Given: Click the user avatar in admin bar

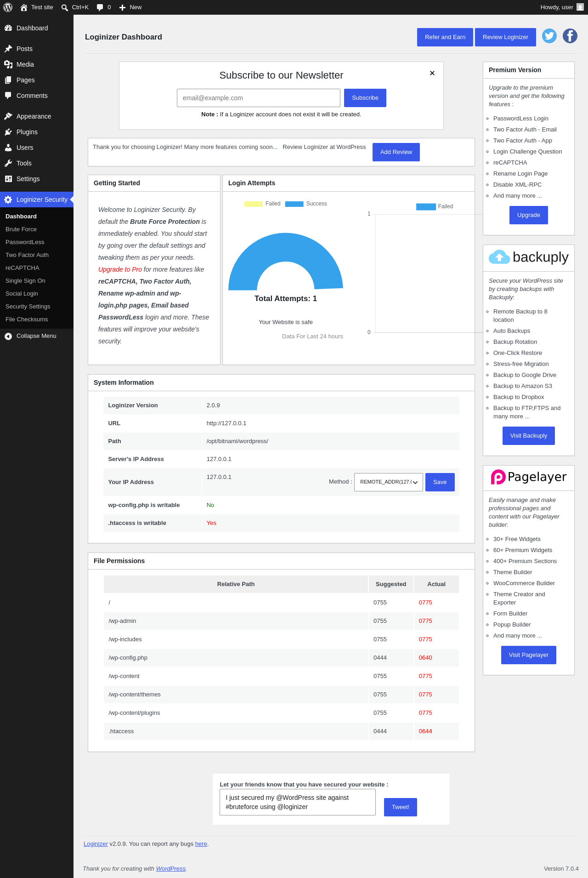Looking at the screenshot, I should pyautogui.click(x=580, y=7).
